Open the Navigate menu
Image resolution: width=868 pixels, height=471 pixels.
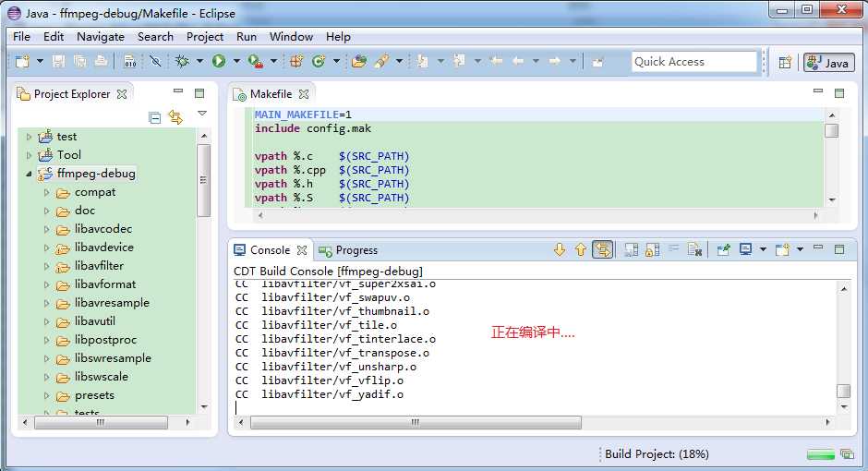[x=101, y=37]
